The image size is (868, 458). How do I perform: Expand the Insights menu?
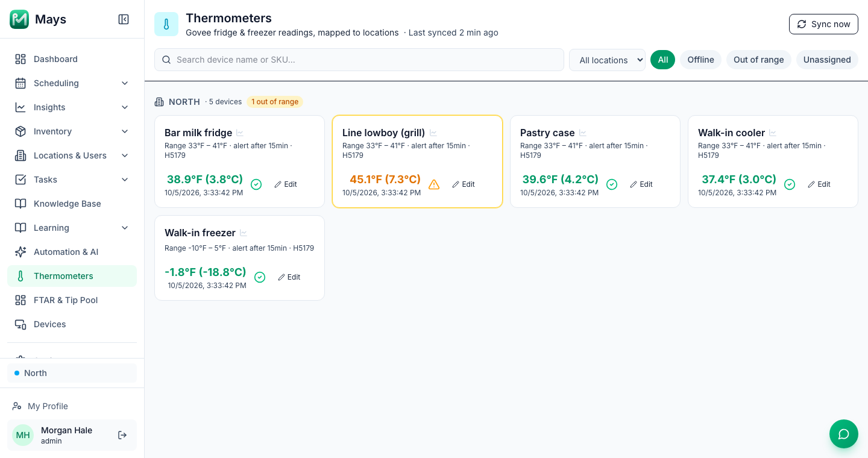pos(72,107)
